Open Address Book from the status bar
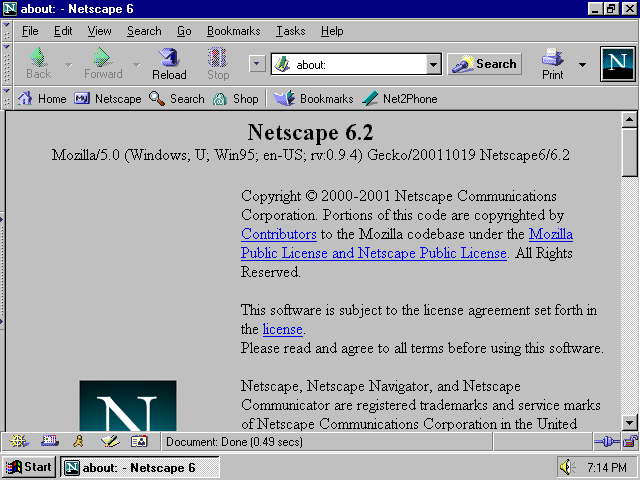Viewport: 640px width, 480px height. pos(139,441)
